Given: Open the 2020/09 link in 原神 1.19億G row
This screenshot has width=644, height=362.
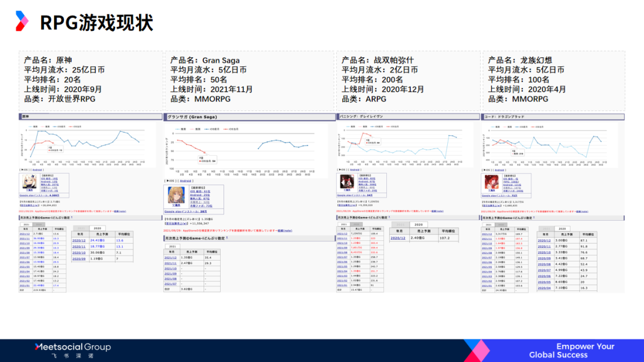Looking at the screenshot, I should [x=79, y=259].
